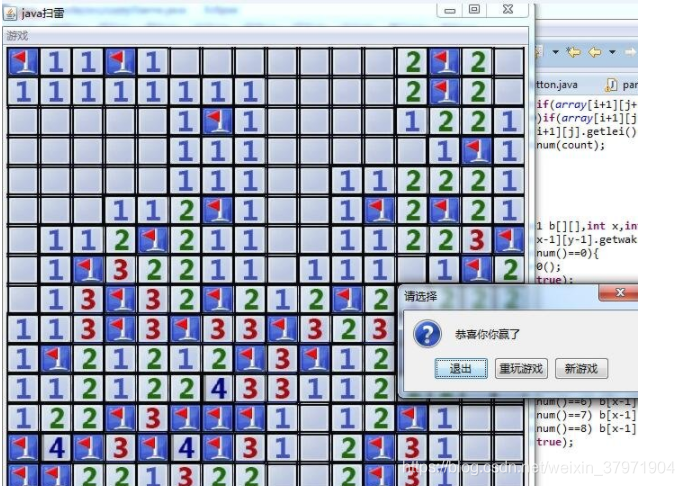Screen dimensions: 684x486
Task: Click the blue question mark icon in the dialog
Action: (427, 335)
